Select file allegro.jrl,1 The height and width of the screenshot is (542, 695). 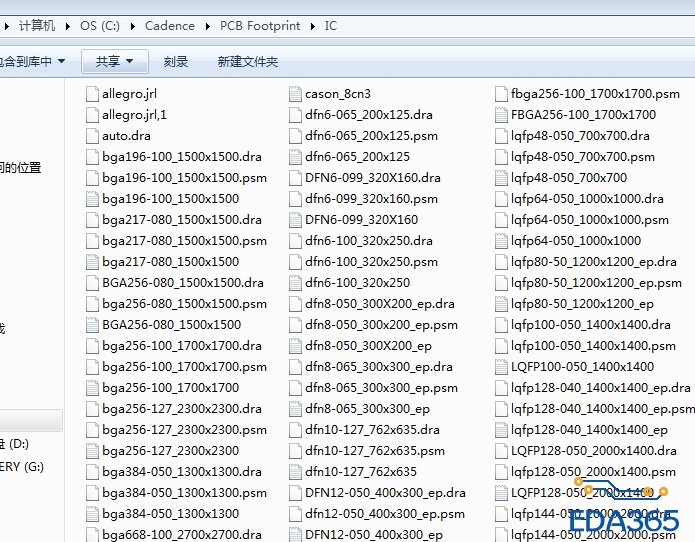126,115
